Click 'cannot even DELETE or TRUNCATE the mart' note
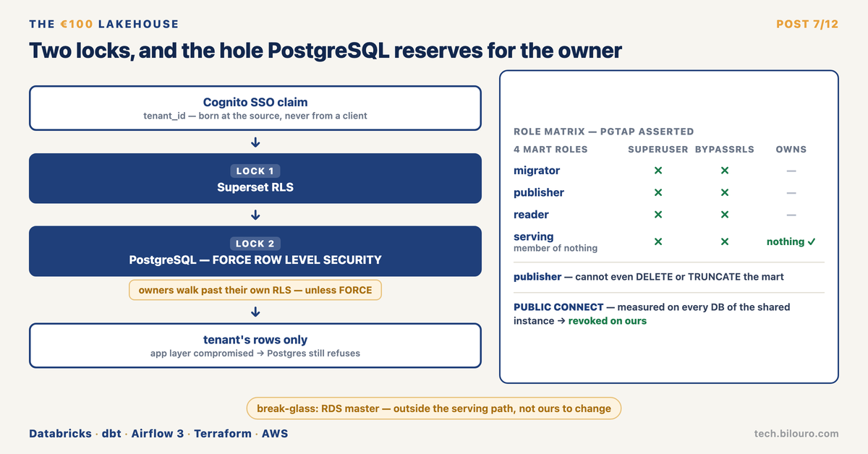This screenshot has width=868, height=454. [679, 277]
